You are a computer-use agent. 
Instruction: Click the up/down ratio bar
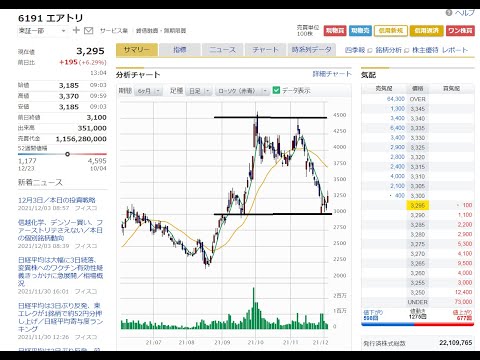click(417, 324)
